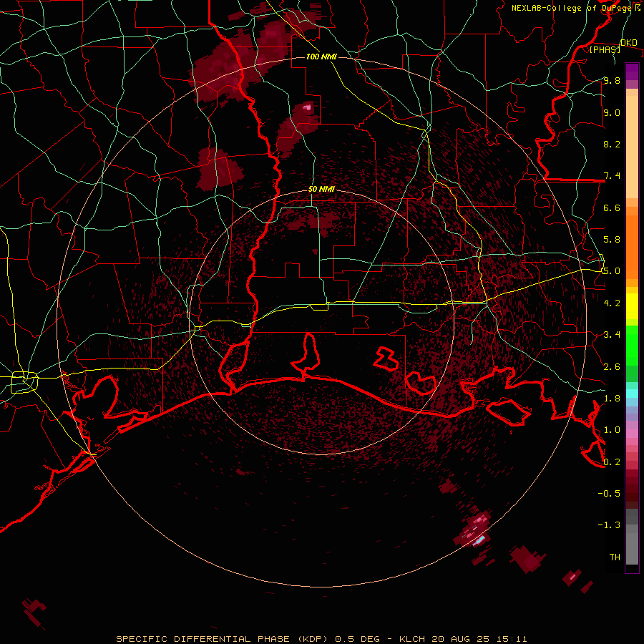Click the cyan-pink storm core near the southeast range ring
The width and height of the screenshot is (644, 644).
(479, 540)
